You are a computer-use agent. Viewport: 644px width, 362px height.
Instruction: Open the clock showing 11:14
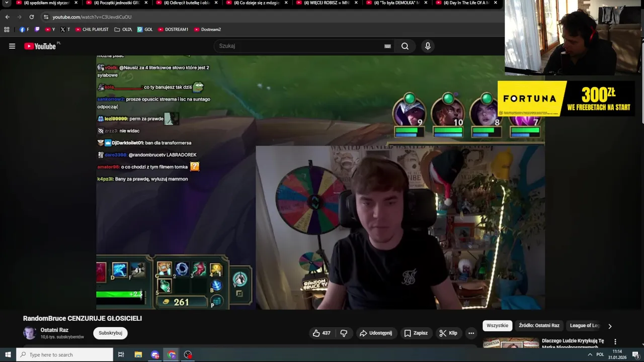pyautogui.click(x=617, y=351)
